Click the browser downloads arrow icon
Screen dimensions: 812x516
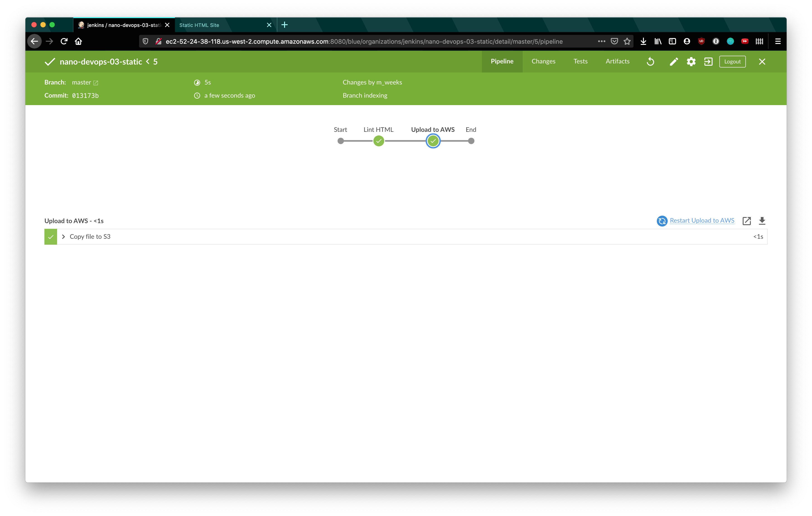(x=643, y=41)
